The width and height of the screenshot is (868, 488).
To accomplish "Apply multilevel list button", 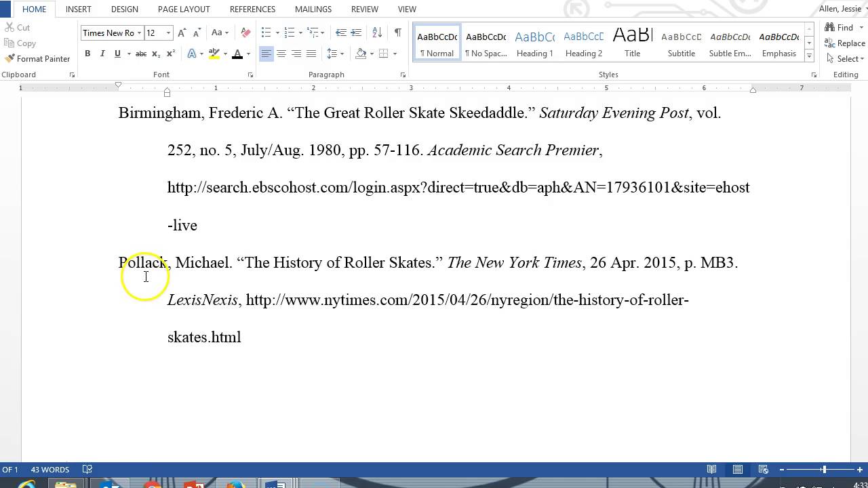I will pos(313,33).
